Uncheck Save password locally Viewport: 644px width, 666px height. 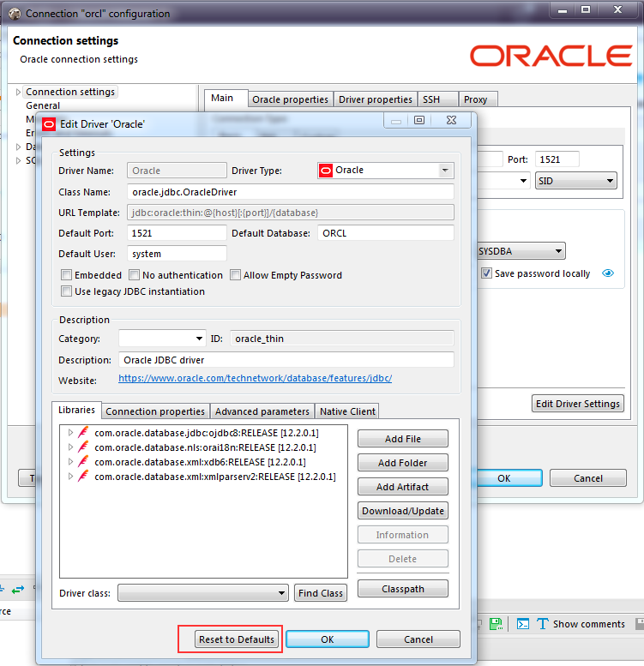[x=486, y=273]
